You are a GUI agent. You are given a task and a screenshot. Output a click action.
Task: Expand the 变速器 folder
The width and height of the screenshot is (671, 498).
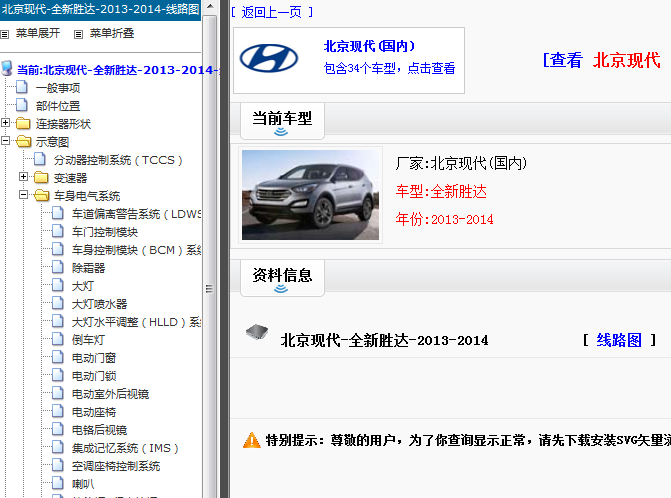[x=23, y=177]
